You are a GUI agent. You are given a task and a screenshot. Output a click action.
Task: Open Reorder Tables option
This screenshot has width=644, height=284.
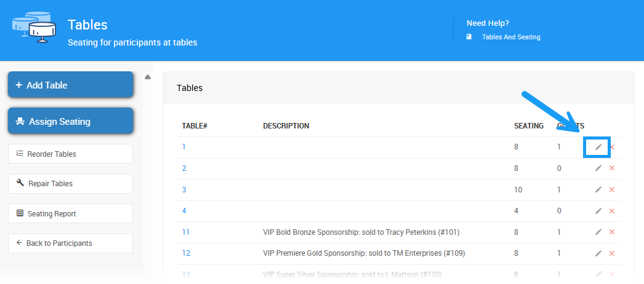point(70,154)
